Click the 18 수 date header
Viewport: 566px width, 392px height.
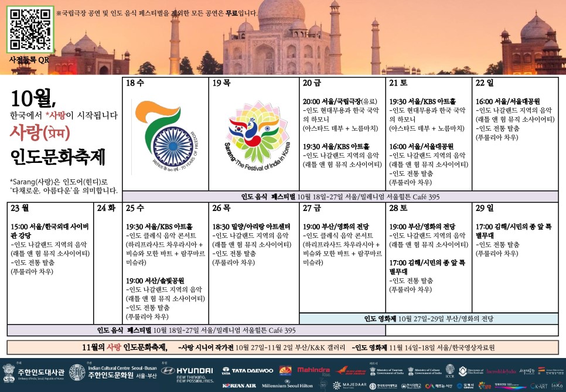click(135, 83)
